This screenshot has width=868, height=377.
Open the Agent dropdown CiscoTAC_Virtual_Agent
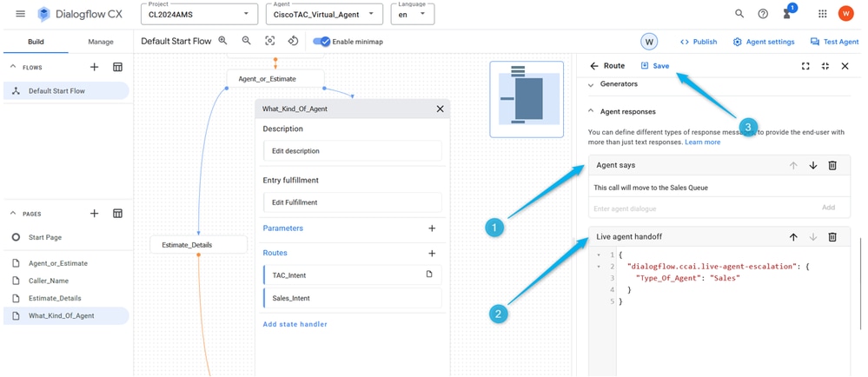point(324,15)
